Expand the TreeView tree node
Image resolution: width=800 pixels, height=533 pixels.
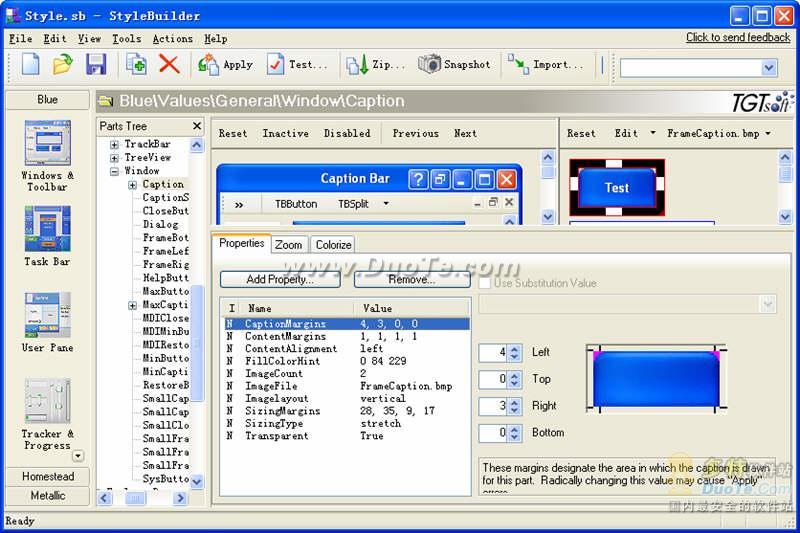114,158
